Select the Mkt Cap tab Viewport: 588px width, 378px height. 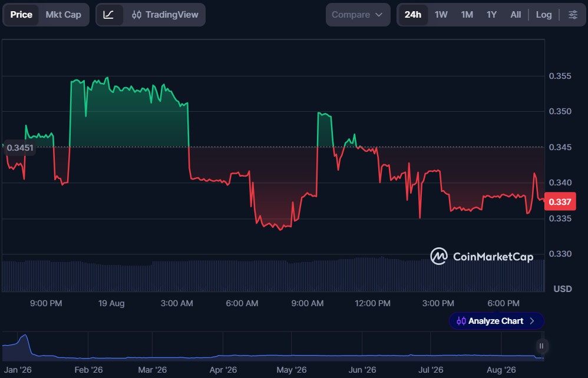(x=64, y=15)
